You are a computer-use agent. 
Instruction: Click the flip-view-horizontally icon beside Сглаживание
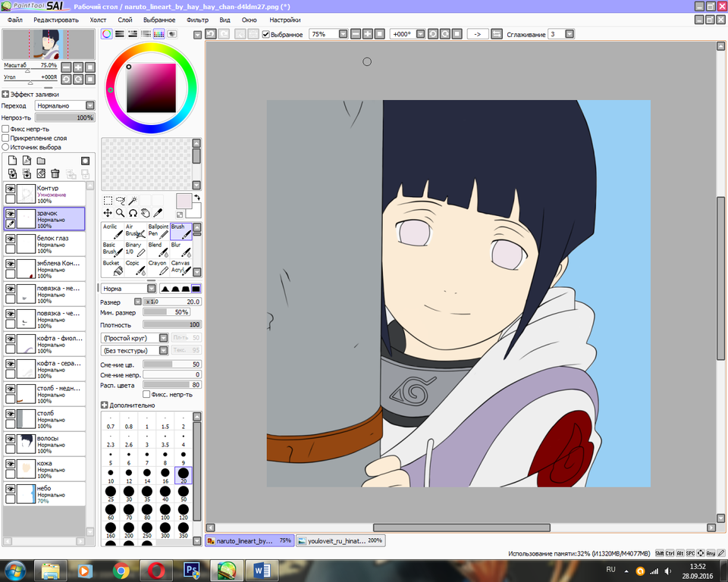[496, 34]
